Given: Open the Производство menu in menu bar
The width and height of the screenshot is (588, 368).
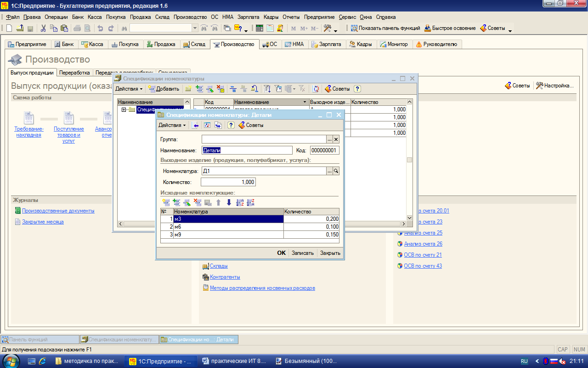Looking at the screenshot, I should pyautogui.click(x=191, y=17).
